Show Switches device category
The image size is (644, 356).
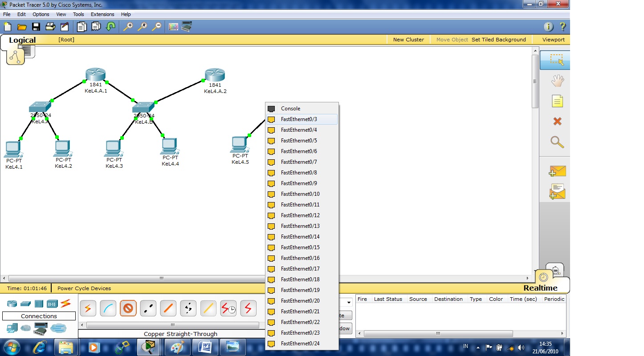click(25, 304)
